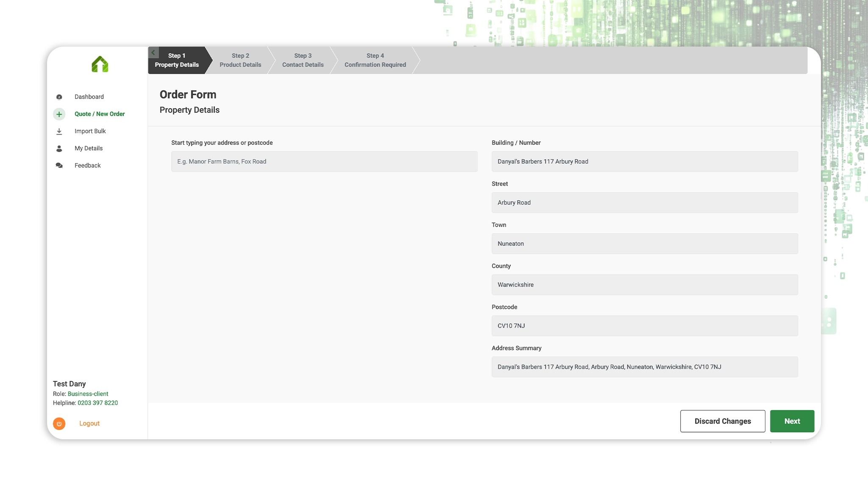The image size is (868, 488).
Task: Click the Import Bulk download icon
Action: 59,132
